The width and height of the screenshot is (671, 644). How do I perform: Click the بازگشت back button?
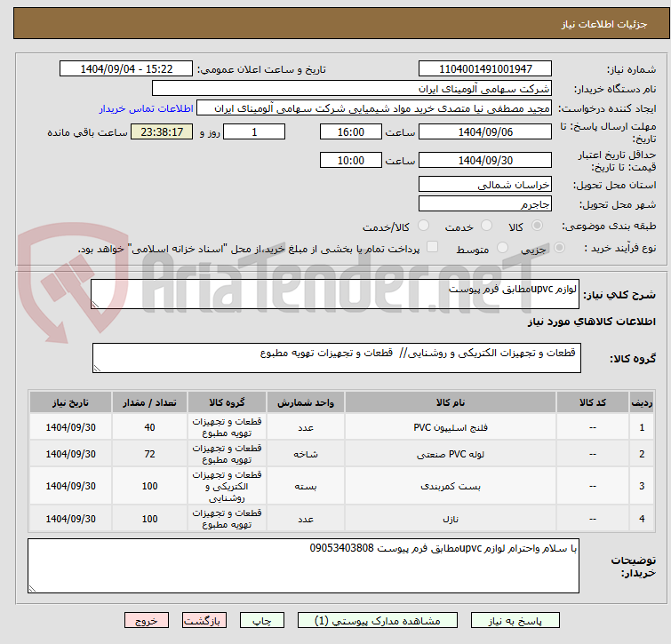pyautogui.click(x=204, y=621)
